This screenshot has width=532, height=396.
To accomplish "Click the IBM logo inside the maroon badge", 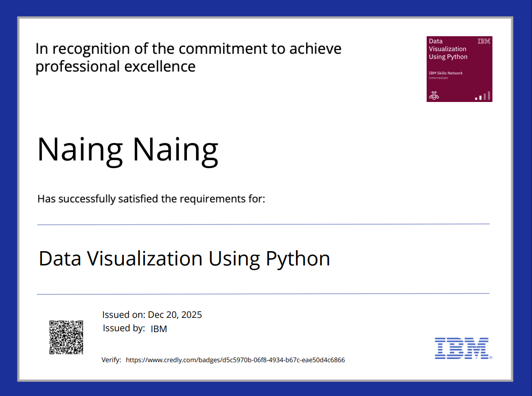I will point(483,41).
